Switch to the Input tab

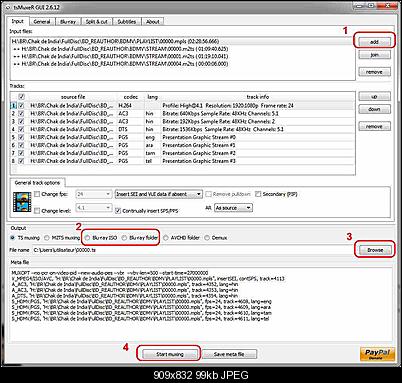18,21
